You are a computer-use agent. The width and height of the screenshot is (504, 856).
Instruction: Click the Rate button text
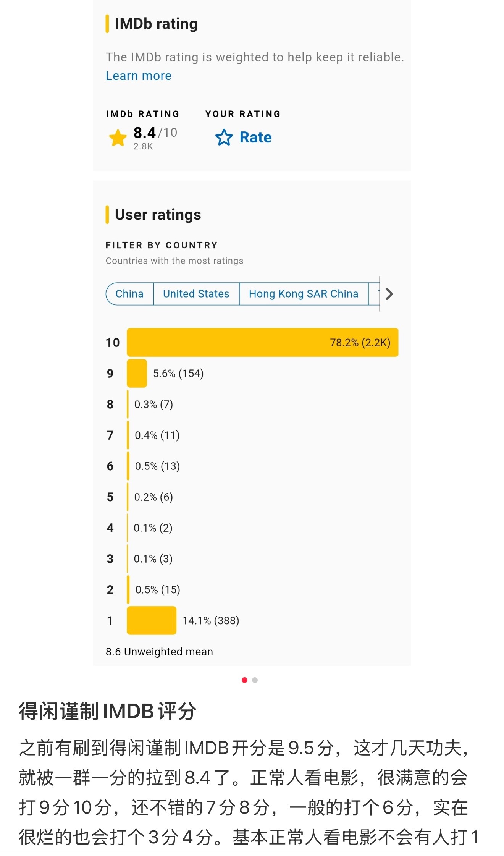255,138
